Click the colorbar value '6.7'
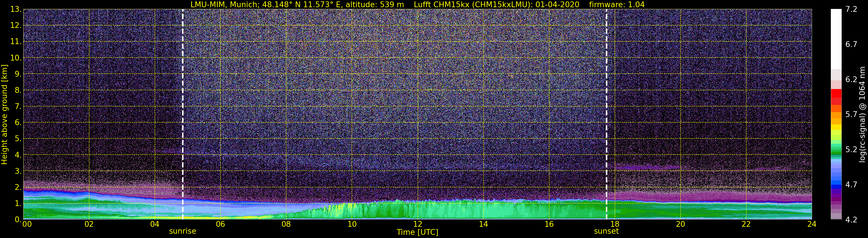The height and width of the screenshot is (238, 868). [851, 44]
